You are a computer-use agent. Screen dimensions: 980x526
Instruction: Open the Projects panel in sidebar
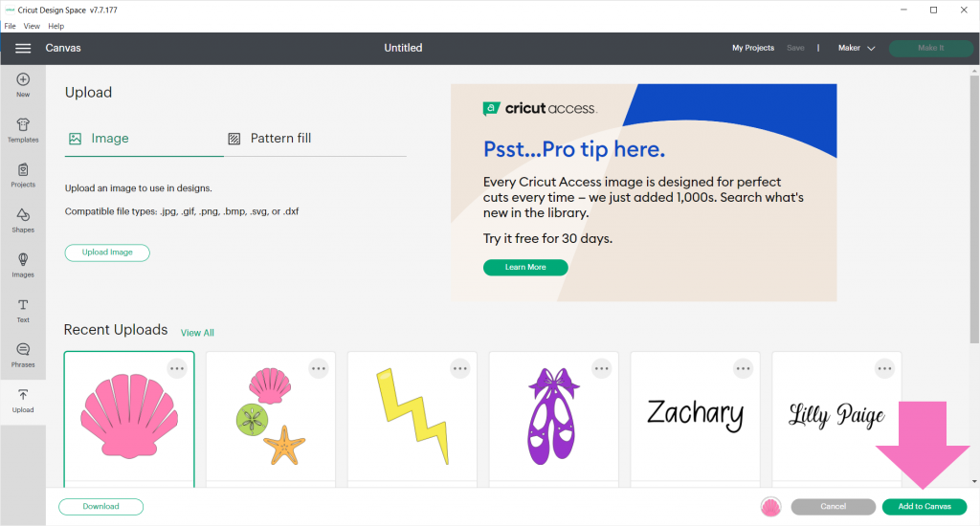(x=23, y=175)
